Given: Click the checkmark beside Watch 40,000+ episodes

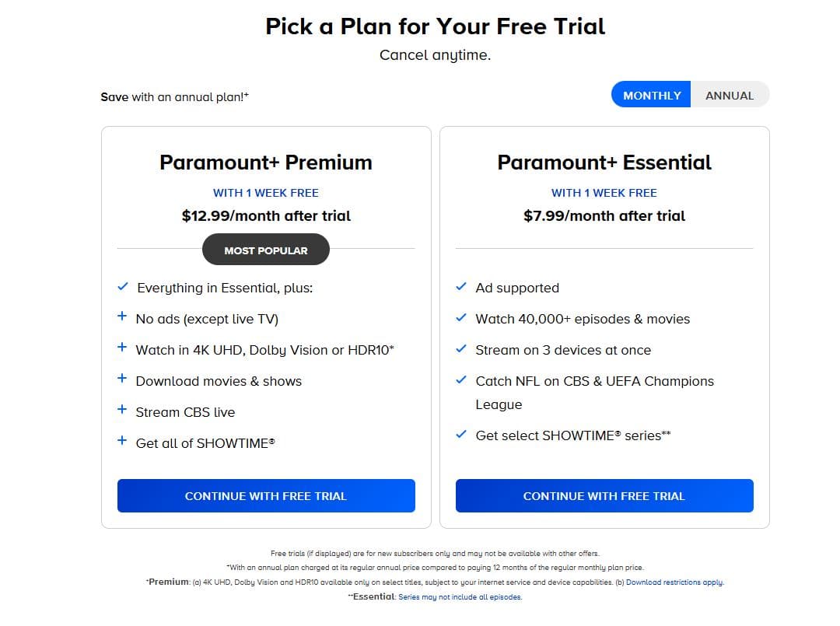Looking at the screenshot, I should [x=461, y=318].
